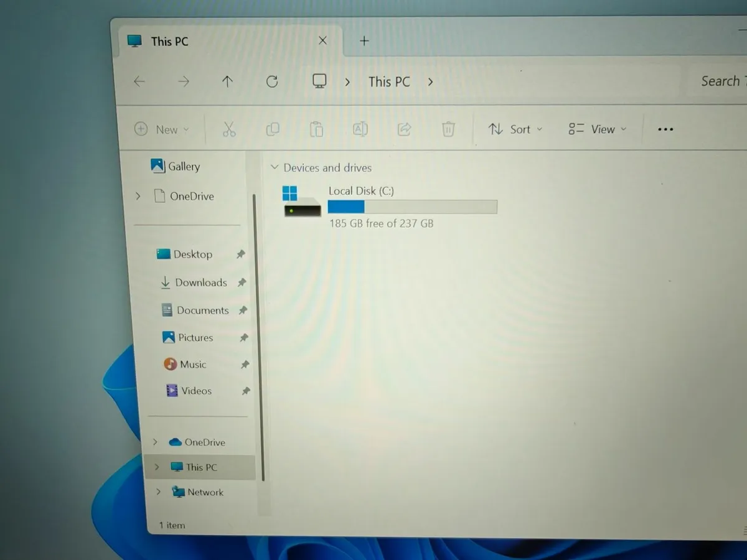Click the pin icon beside Downloads

pos(242,282)
